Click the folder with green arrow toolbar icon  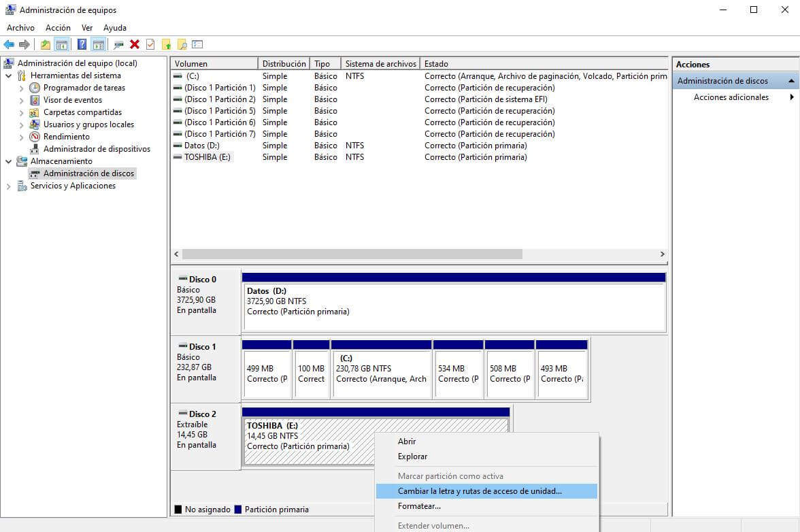tap(166, 45)
